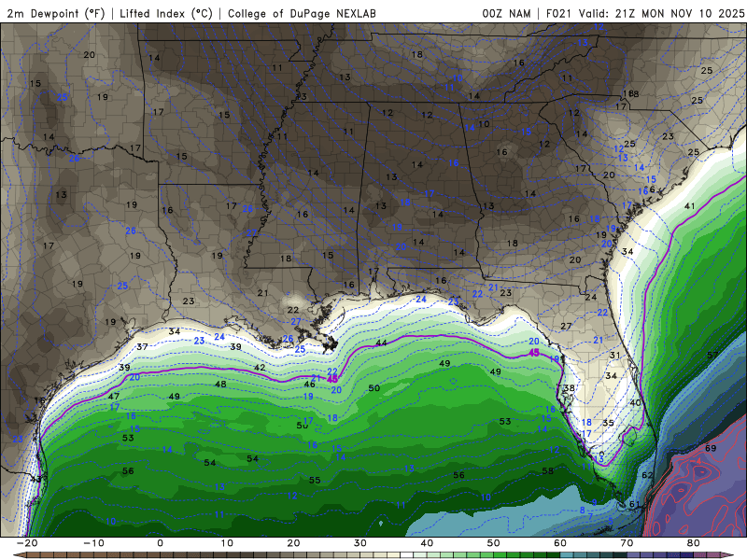Click the "30" color bar label
Screen dimensions: 747x560
point(360,543)
